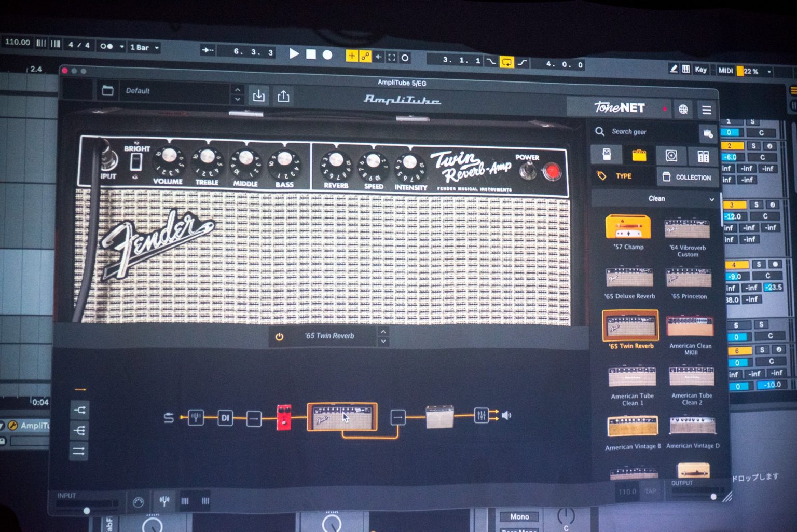
Task: Step to the previous preset with up arrow
Action: click(237, 89)
